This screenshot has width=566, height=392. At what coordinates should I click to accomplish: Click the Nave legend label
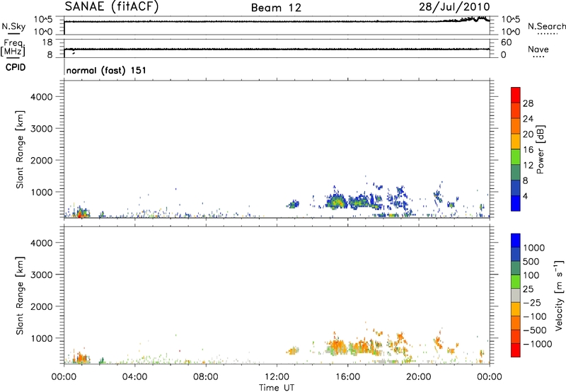[x=538, y=49]
